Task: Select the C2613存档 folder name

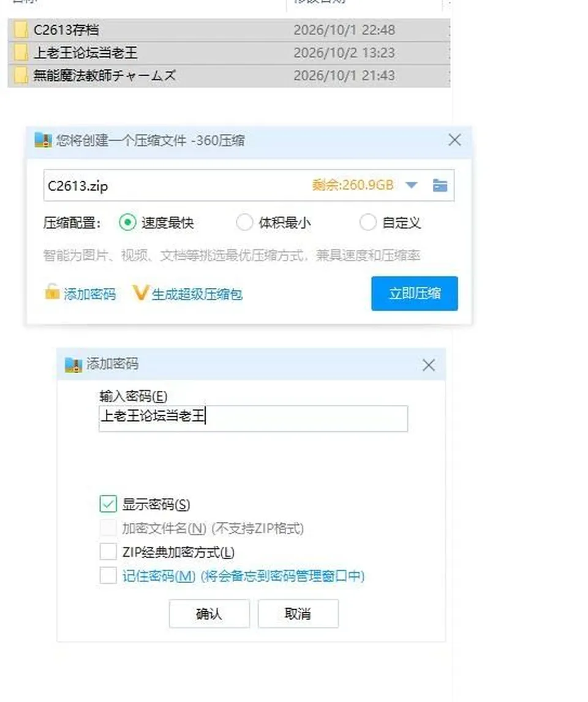Action: pos(66,30)
